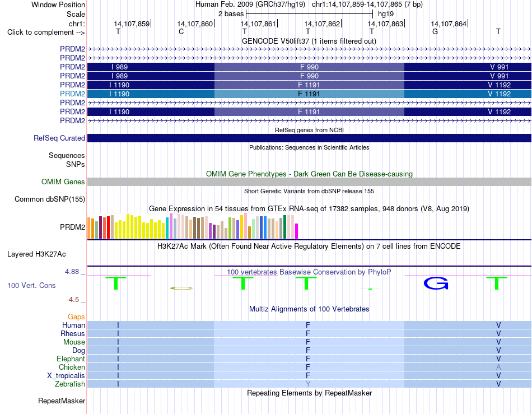Click the Zebrafish species label

coord(70,384)
